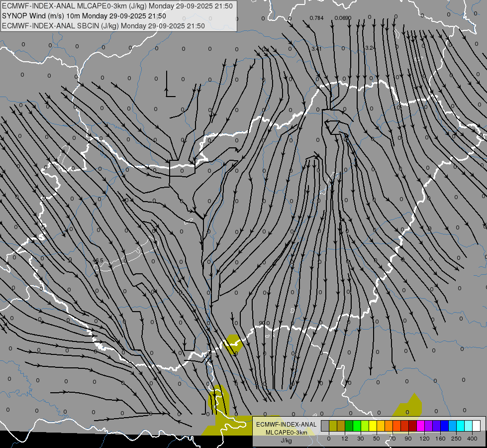
Task: Click the map value 3.41
Action: click(316, 49)
